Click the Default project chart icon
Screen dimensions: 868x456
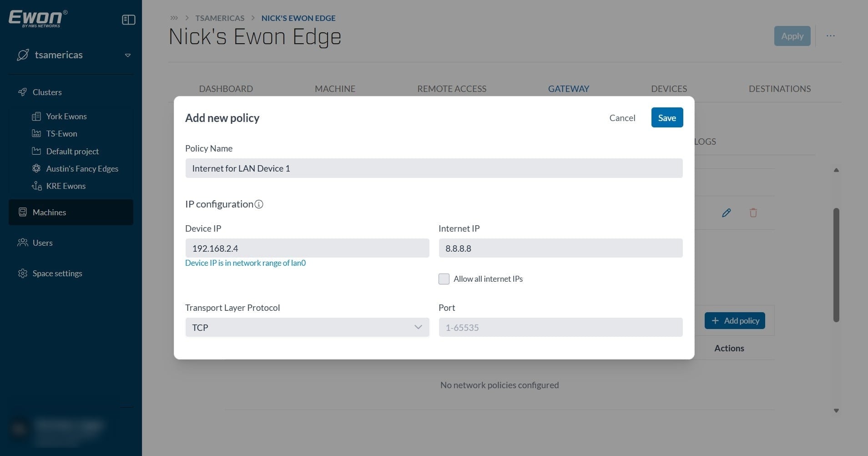pos(36,151)
